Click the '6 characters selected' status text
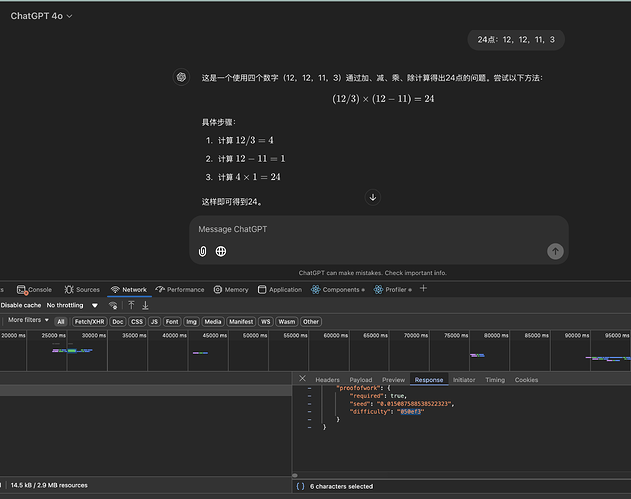Image resolution: width=631 pixels, height=499 pixels. point(341,486)
